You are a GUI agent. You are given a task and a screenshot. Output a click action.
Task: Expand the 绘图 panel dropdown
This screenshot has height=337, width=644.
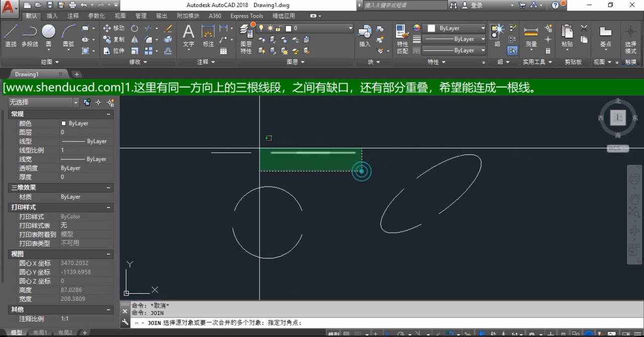pos(50,62)
